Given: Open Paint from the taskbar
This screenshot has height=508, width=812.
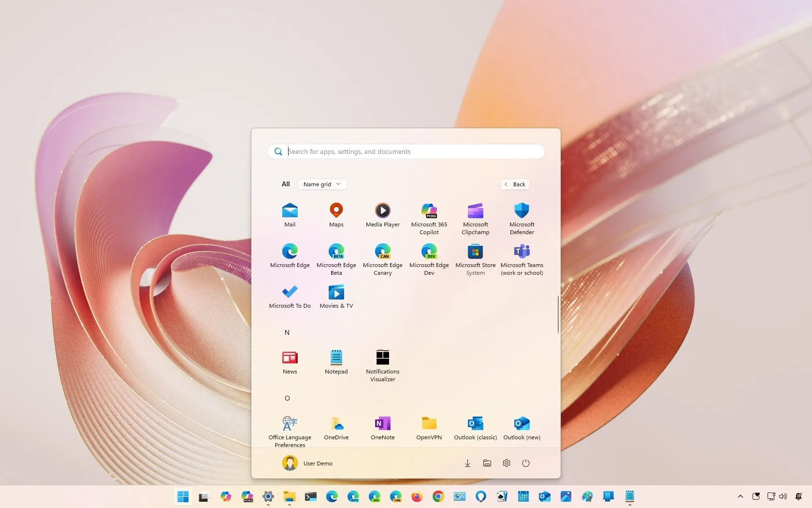Looking at the screenshot, I should (587, 496).
